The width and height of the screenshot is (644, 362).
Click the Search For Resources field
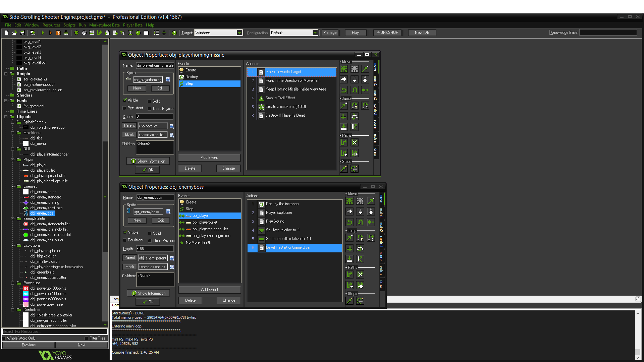click(x=55, y=331)
